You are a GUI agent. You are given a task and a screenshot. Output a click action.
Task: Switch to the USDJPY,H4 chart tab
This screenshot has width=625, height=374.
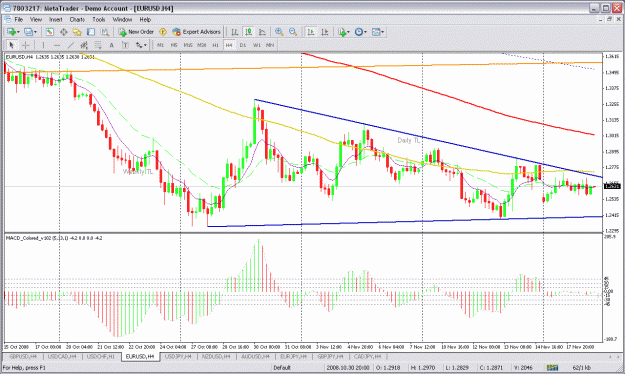178,356
